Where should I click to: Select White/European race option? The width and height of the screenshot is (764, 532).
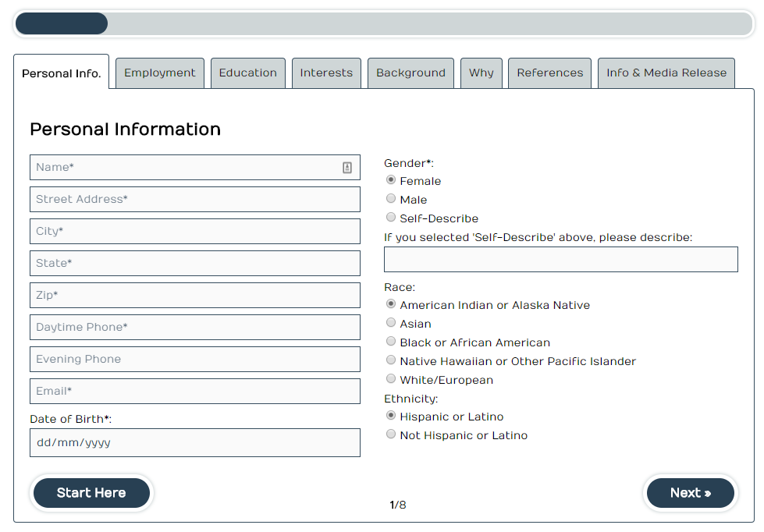click(x=391, y=379)
